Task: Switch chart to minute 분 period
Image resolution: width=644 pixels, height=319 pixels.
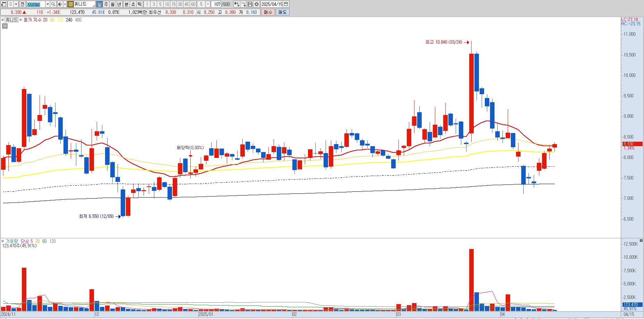Action: point(126,4)
